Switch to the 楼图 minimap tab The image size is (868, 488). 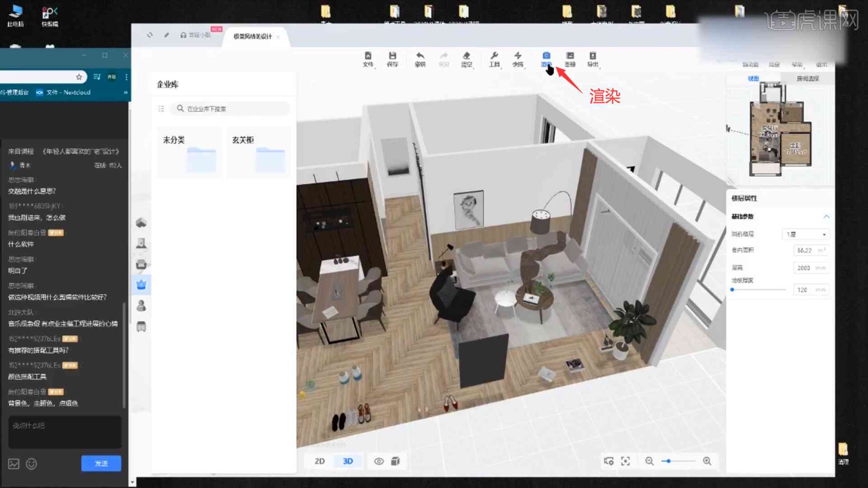pos(753,78)
